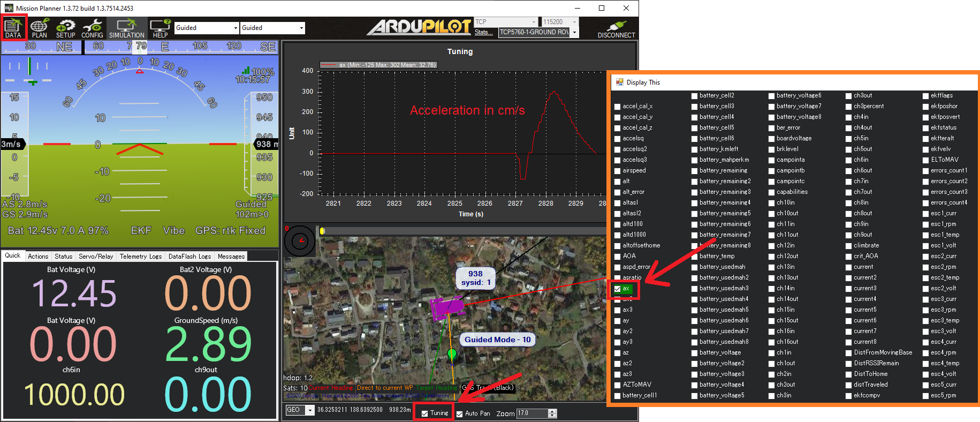Toggle the Auto Pan checkbox
This screenshot has width=980, height=422.
[x=460, y=413]
